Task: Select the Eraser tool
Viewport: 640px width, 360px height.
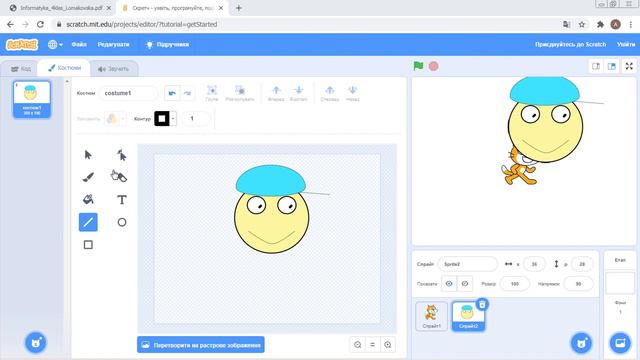Action: tap(122, 177)
